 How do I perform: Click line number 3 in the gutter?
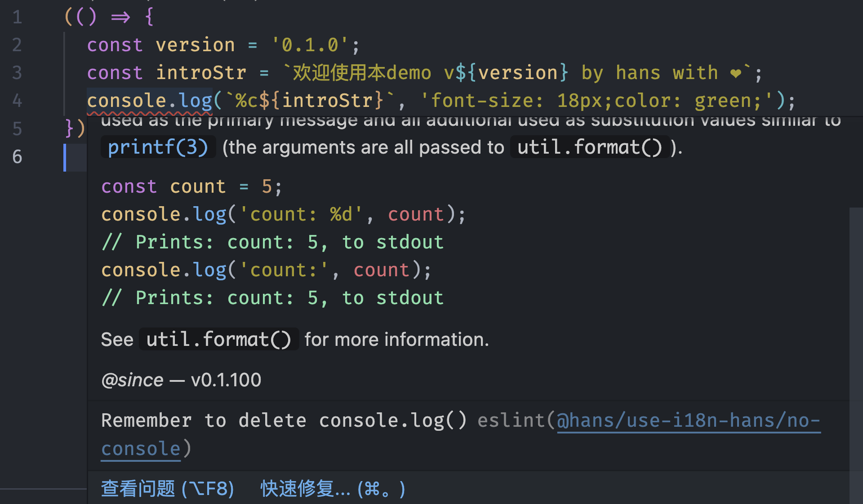pos(17,73)
